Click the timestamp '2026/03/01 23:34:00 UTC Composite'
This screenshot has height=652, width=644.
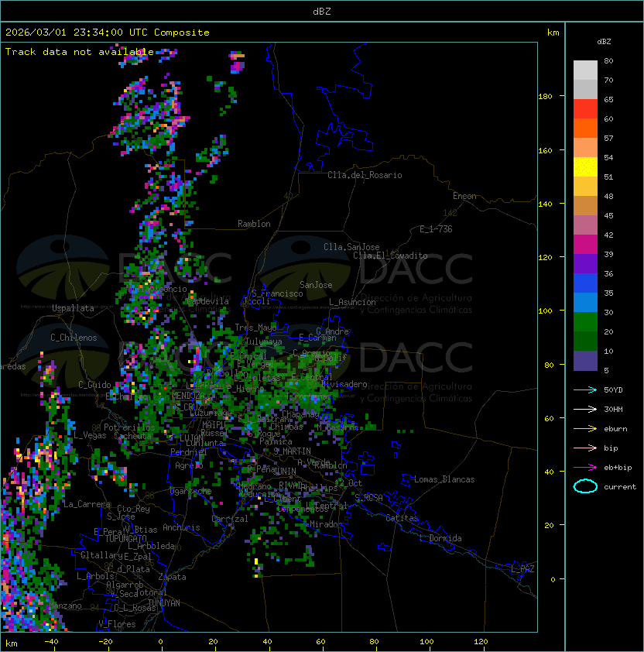coord(108,33)
